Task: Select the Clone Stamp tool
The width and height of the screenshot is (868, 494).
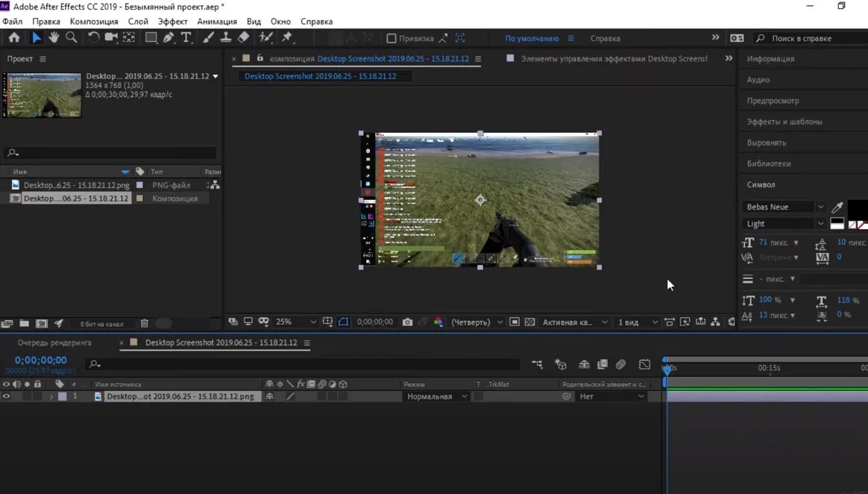Action: coord(226,37)
